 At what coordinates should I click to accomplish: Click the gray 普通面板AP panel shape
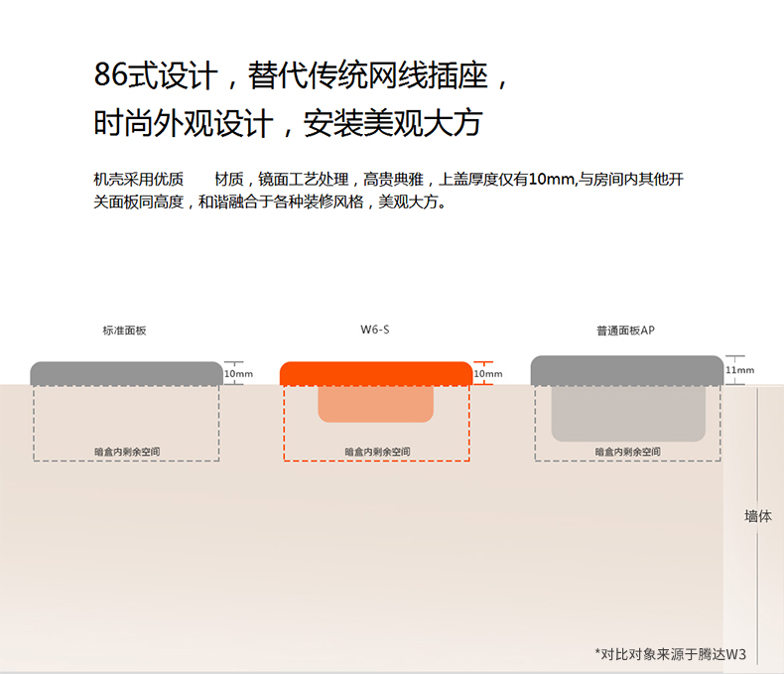(x=627, y=370)
